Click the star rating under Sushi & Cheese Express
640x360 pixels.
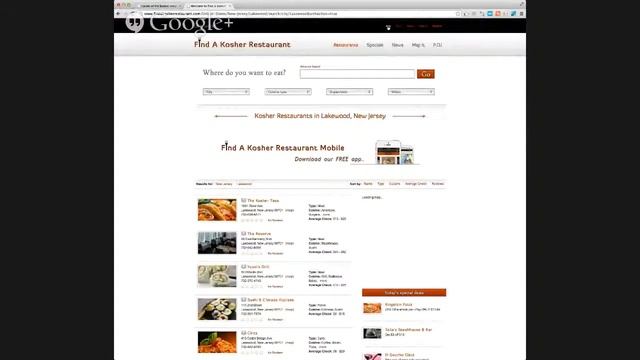pyautogui.click(x=252, y=319)
